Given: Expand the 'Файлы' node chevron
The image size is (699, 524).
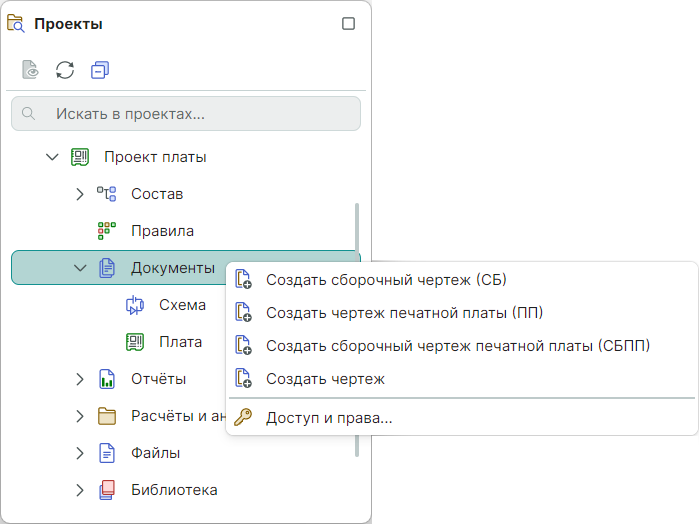Looking at the screenshot, I should coord(80,453).
